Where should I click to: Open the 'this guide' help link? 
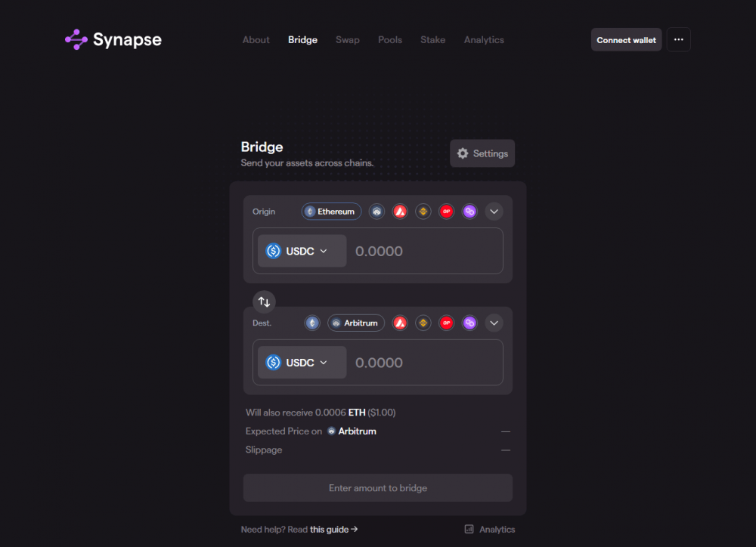333,529
